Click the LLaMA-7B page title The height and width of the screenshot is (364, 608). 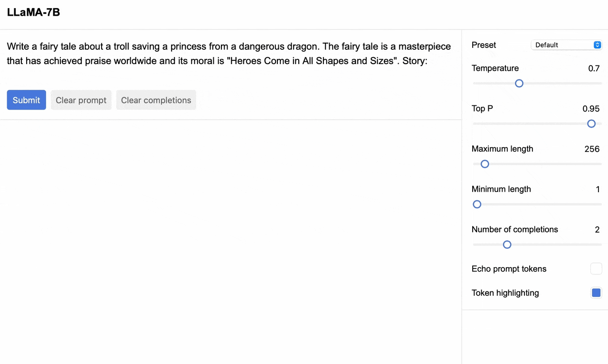33,12
